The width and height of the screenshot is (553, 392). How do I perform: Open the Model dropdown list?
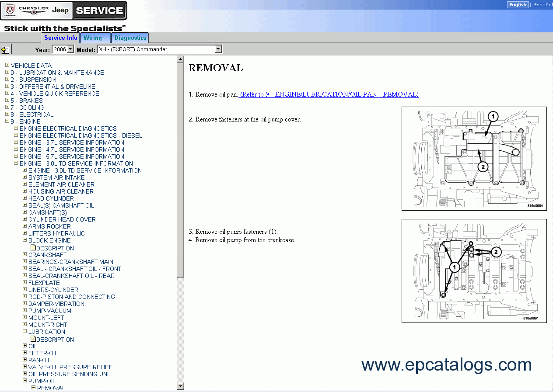218,49
